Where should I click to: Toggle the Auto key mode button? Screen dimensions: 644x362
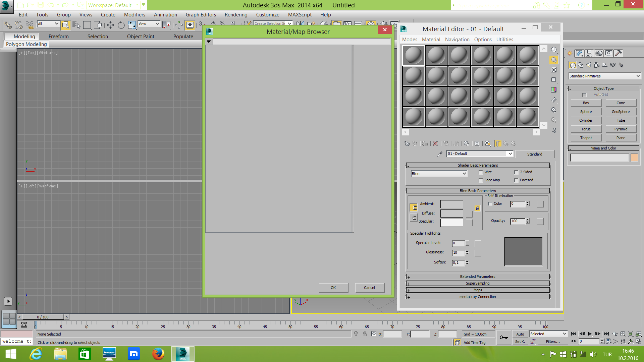[x=520, y=334]
